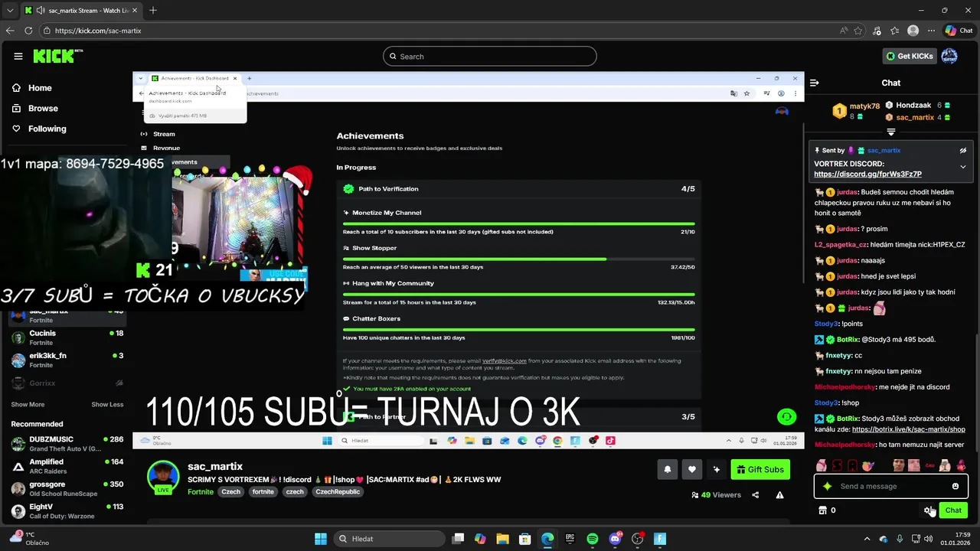Open browser tab list dropdown

tap(10, 10)
